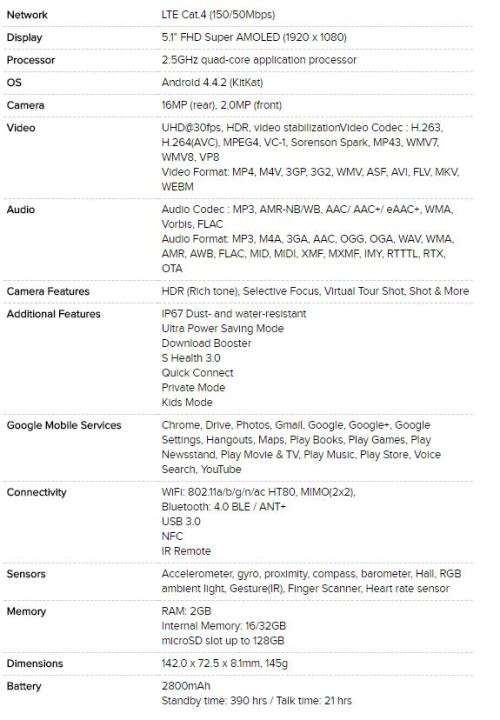
Task: Select the Battery row heading
Action: pos(24,686)
